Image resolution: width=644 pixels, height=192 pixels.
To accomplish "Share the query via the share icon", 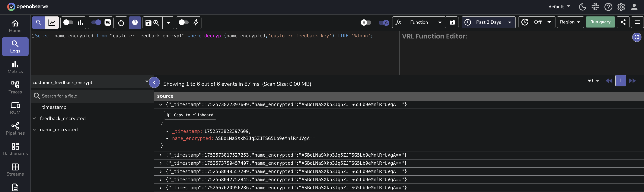I will click(623, 22).
